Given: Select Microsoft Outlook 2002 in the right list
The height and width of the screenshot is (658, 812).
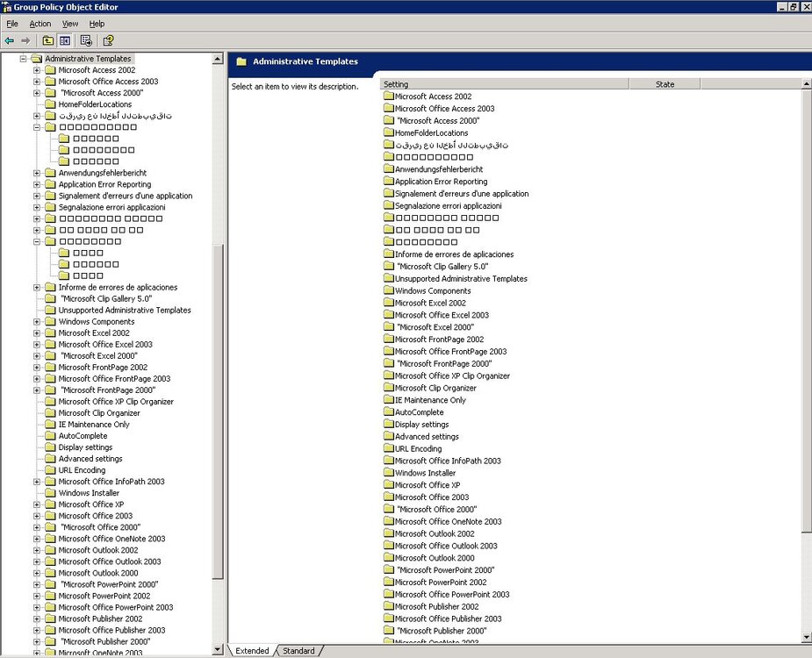Looking at the screenshot, I should point(435,533).
